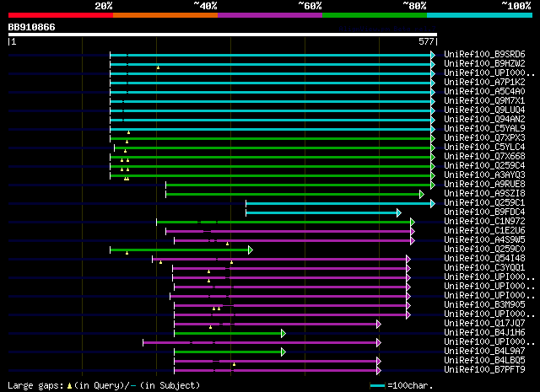This screenshot has height=392, width=540.
Task: Select the UniRef100_C5YLC4 label
Action: [x=484, y=147]
